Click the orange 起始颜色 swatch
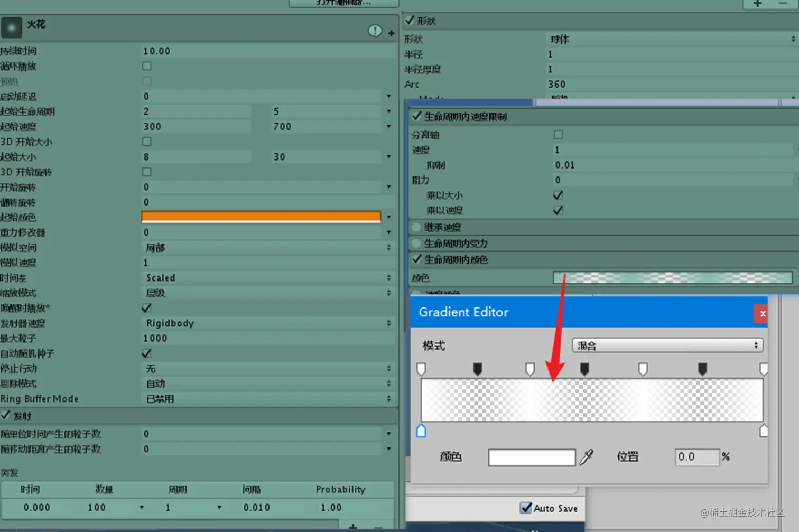The image size is (799, 532). pos(261,217)
